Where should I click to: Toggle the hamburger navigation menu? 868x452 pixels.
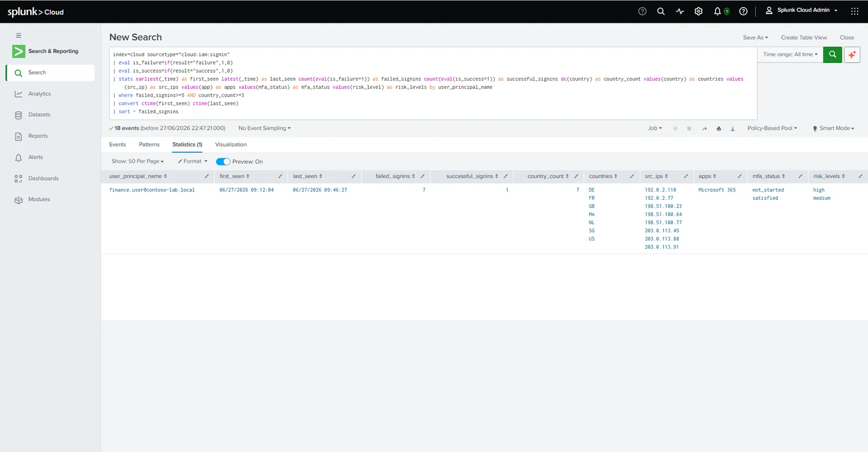tap(18, 35)
